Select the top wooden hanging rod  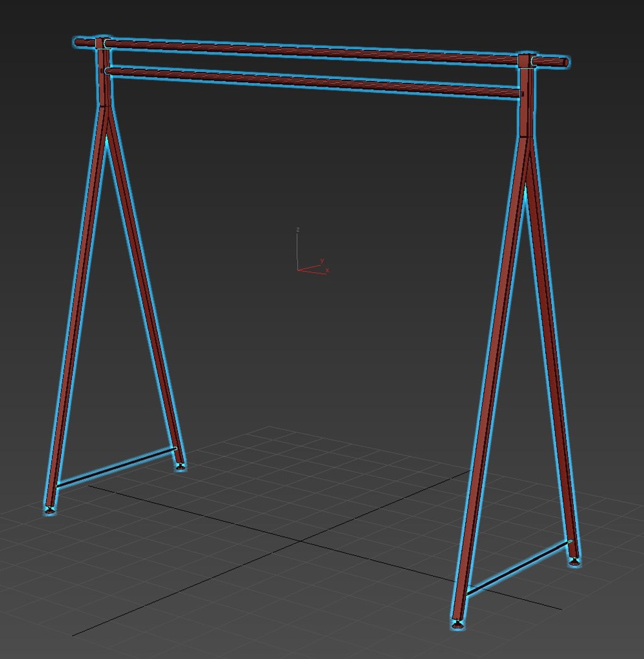pos(321,52)
